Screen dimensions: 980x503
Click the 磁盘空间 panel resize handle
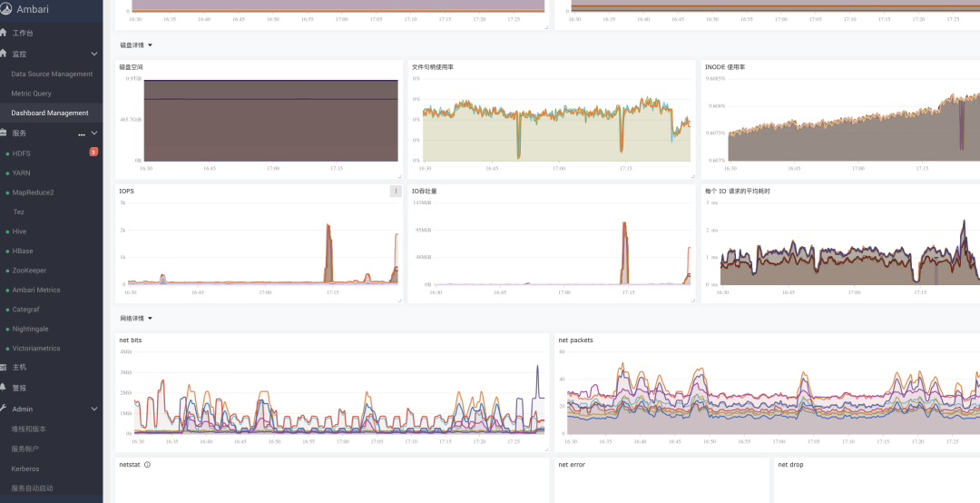399,177
